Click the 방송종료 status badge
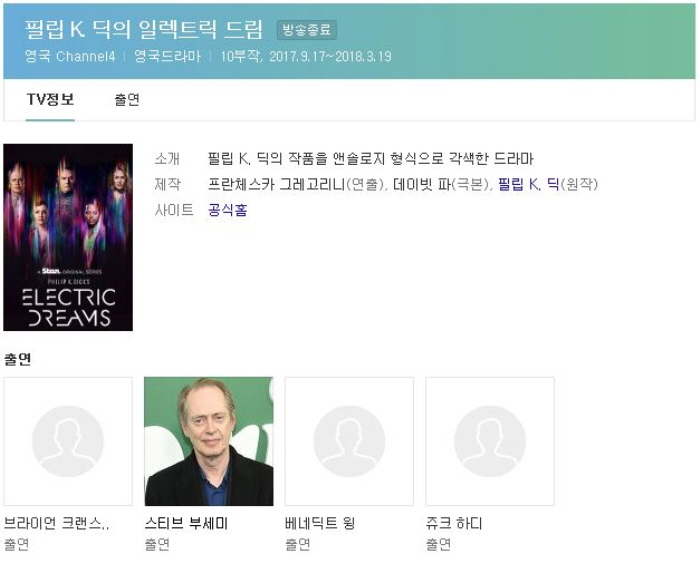 coord(306,30)
